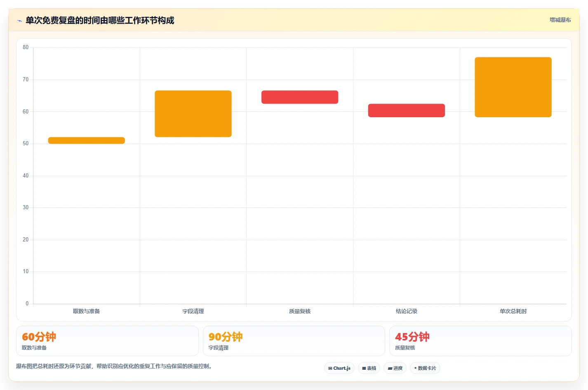Click the blue icon beside the chart title

pyautogui.click(x=19, y=21)
